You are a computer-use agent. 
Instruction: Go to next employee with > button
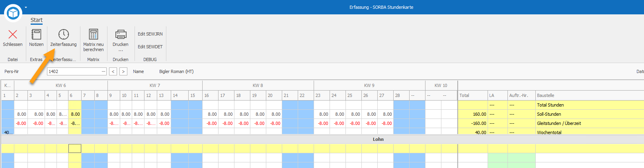point(123,71)
